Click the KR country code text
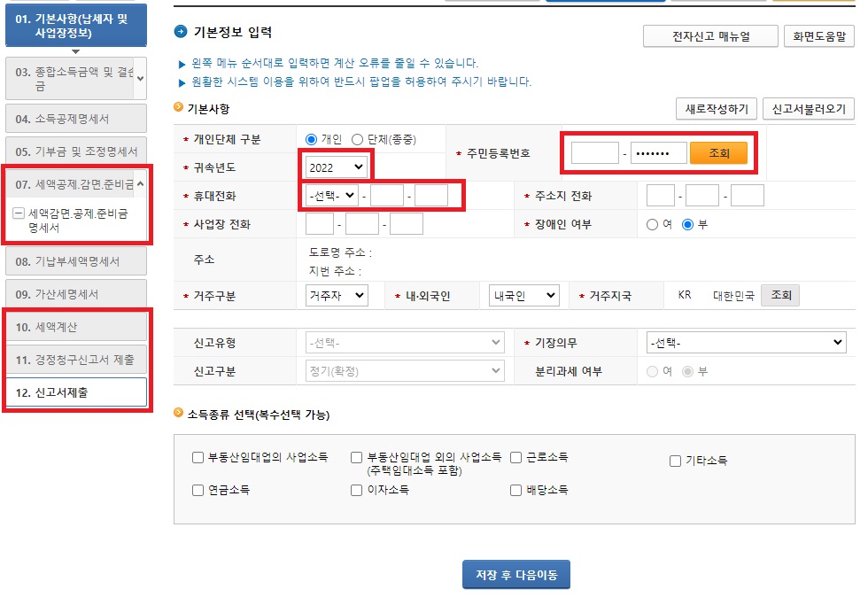 click(x=685, y=295)
